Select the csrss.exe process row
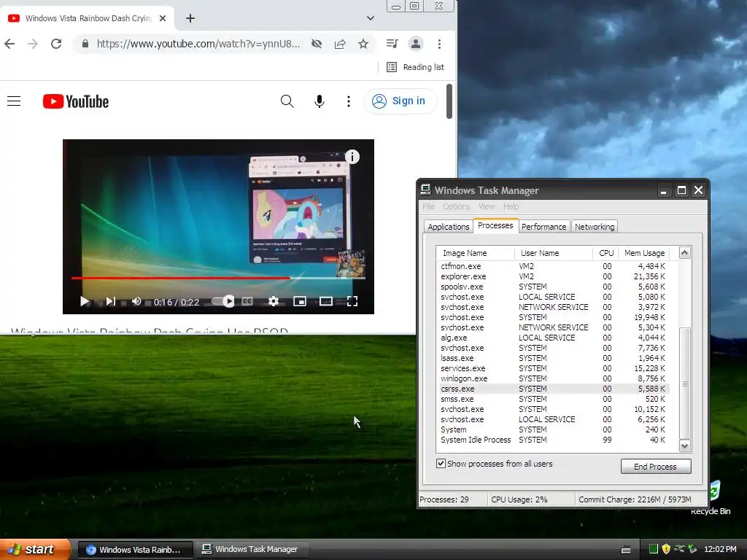The height and width of the screenshot is (560, 747). (553, 389)
